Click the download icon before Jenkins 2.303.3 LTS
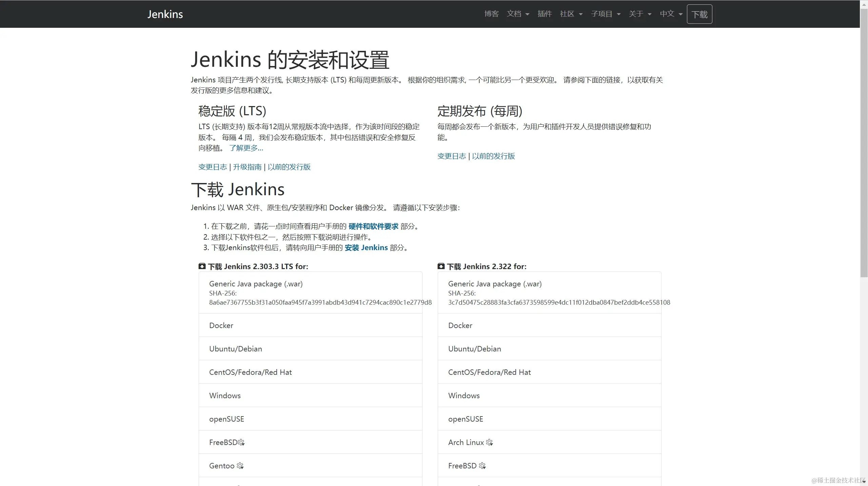 (202, 266)
